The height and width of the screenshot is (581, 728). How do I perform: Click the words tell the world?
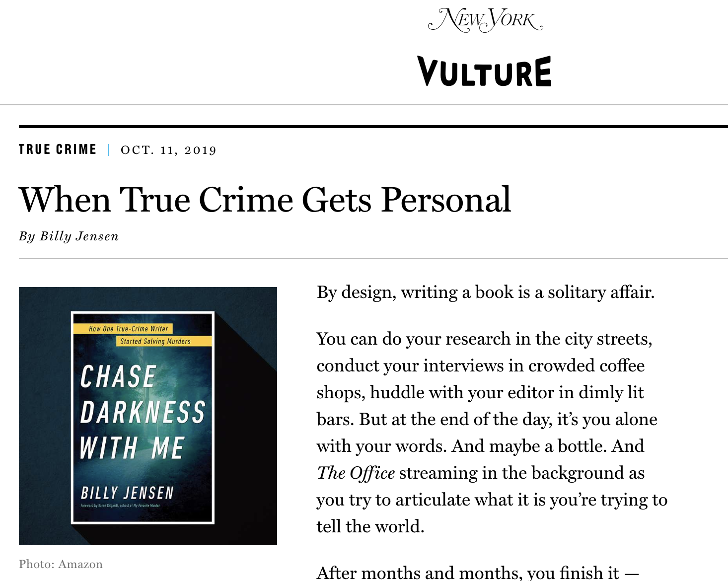point(370,526)
